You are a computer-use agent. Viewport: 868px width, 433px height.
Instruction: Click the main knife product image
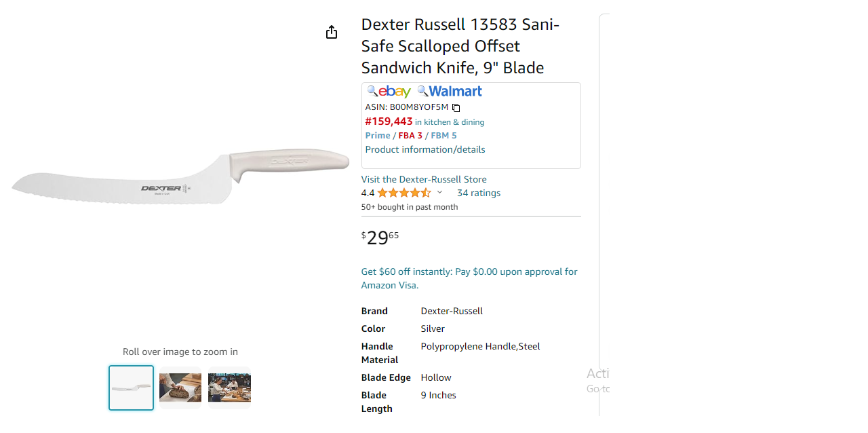[180, 178]
